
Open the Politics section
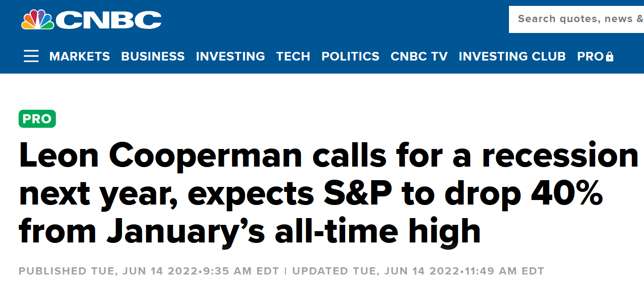click(x=350, y=56)
